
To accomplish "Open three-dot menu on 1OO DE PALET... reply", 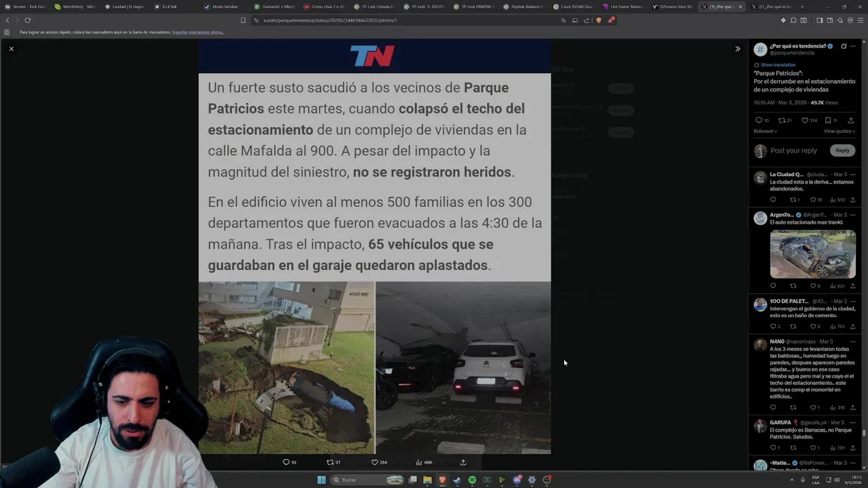I will (853, 301).
